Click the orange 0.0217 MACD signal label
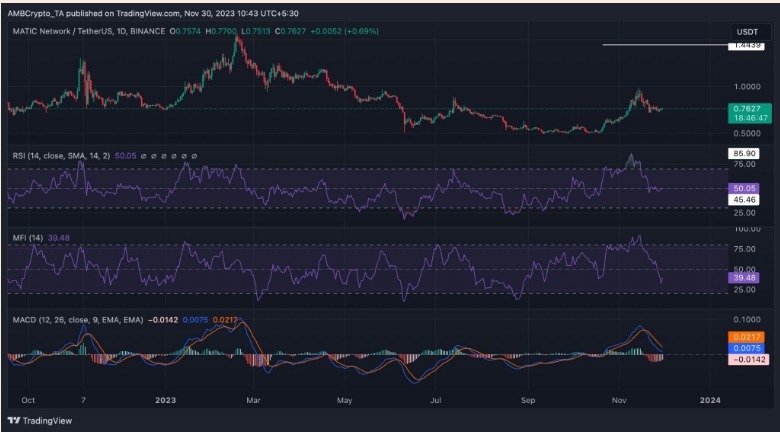780x432 pixels. [x=746, y=337]
